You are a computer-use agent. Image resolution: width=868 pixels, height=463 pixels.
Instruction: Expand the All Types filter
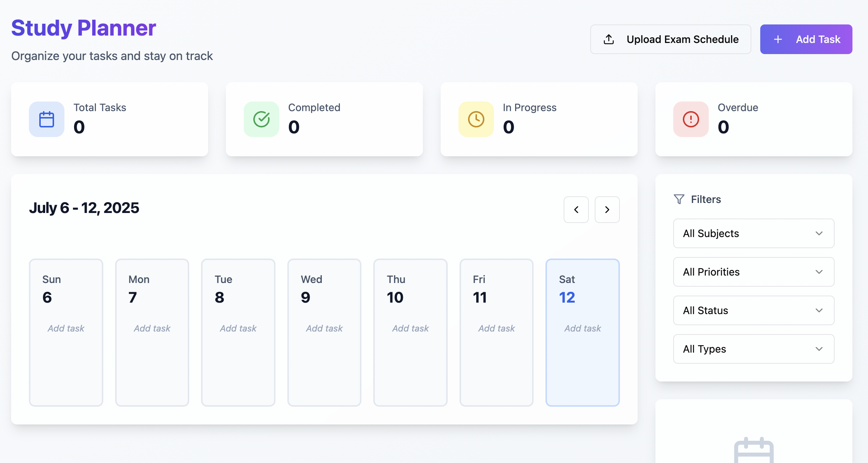coord(754,349)
